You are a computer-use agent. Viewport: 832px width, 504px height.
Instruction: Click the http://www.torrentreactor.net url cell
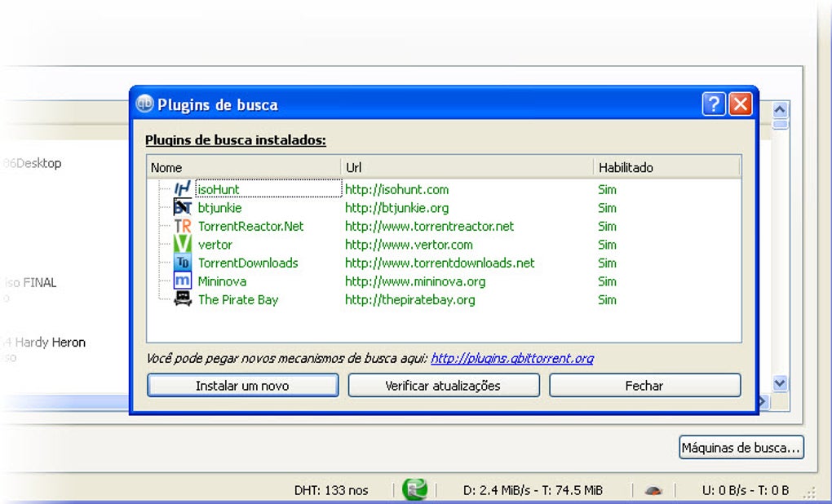tap(429, 226)
